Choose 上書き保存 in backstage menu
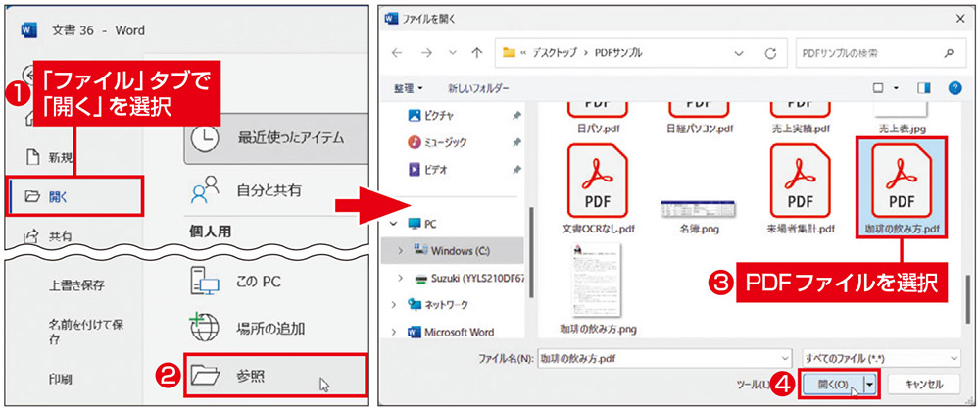The image size is (980, 413). point(76,286)
